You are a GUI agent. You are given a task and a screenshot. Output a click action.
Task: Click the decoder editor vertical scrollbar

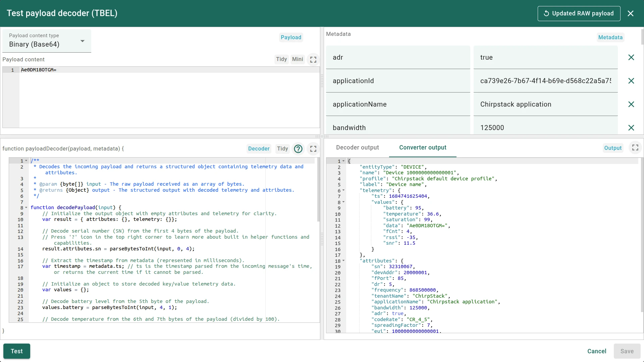click(318, 190)
